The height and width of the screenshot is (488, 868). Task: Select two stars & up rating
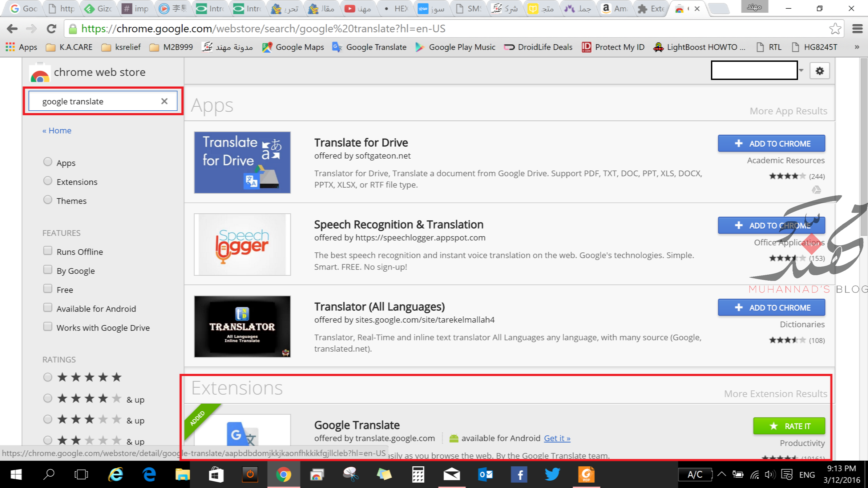48,440
